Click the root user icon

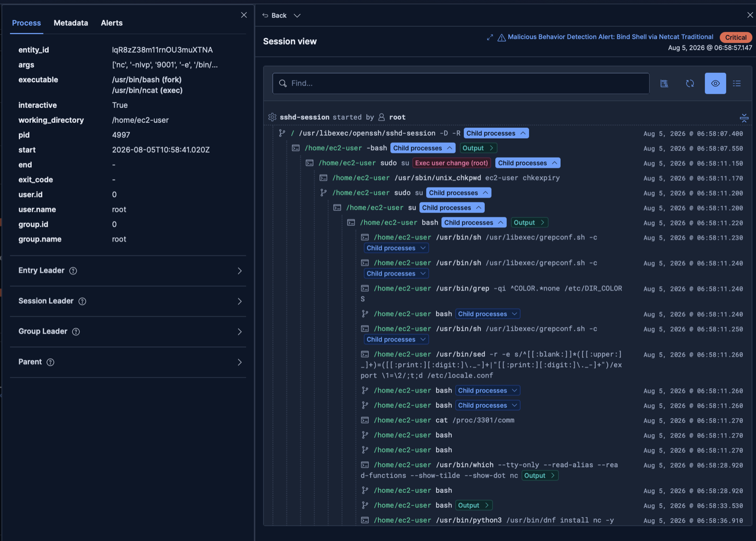coord(381,117)
